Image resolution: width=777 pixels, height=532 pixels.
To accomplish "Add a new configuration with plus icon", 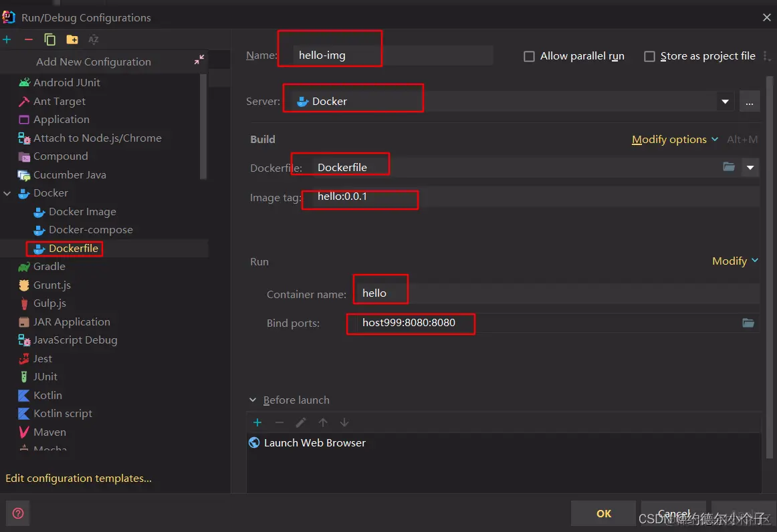I will 7,39.
